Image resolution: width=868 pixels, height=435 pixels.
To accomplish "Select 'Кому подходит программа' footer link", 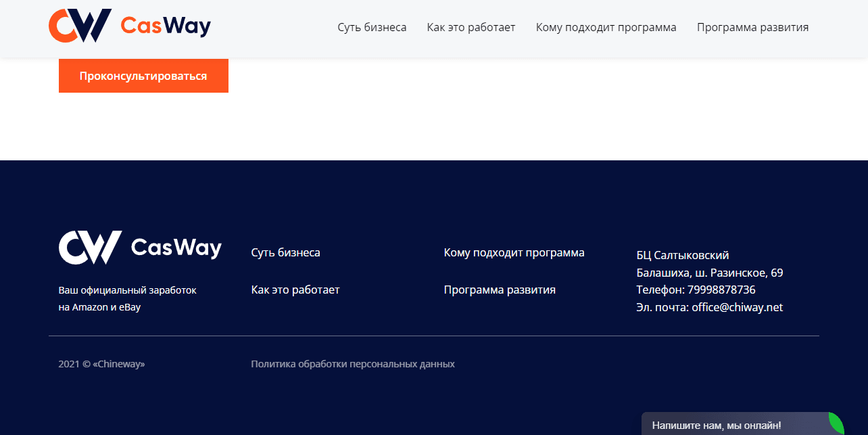I will tap(514, 252).
